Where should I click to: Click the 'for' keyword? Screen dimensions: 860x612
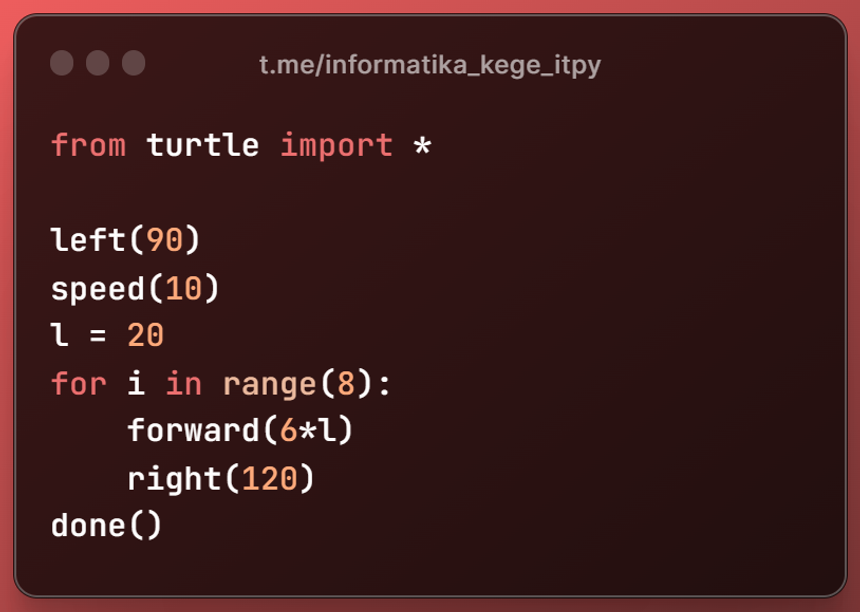coord(78,383)
